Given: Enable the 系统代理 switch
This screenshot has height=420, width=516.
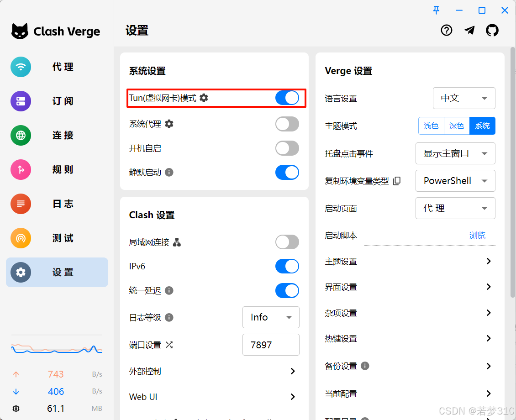Looking at the screenshot, I should tap(287, 124).
